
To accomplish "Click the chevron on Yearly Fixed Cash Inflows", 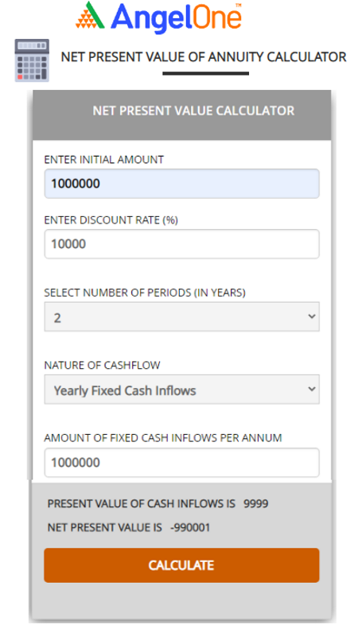I will point(312,389).
